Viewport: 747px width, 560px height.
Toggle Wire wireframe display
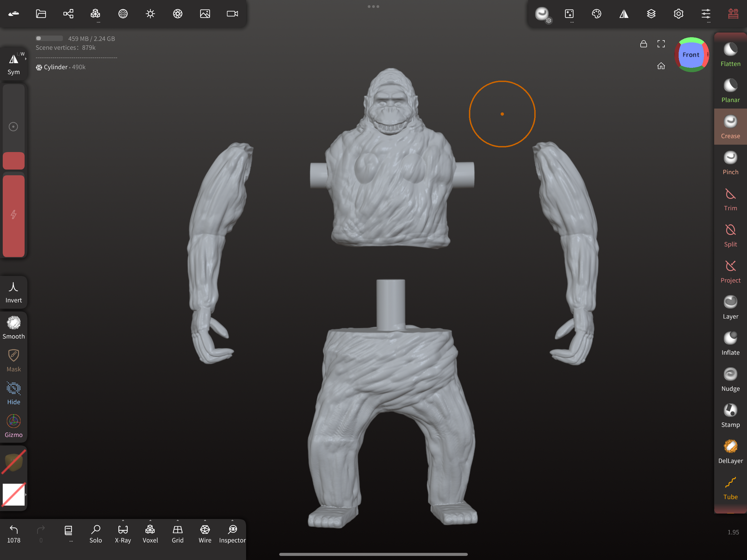click(205, 534)
